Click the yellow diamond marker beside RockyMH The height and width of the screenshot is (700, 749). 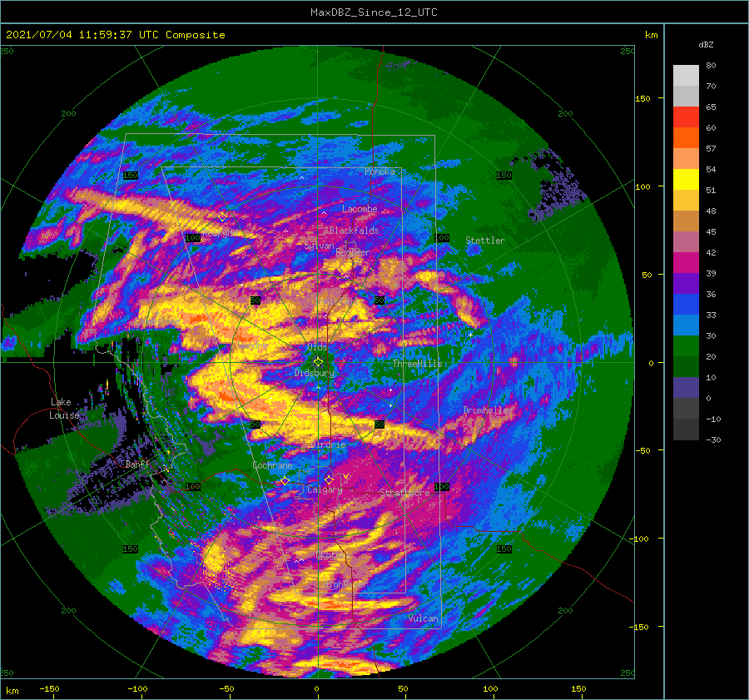click(x=222, y=217)
